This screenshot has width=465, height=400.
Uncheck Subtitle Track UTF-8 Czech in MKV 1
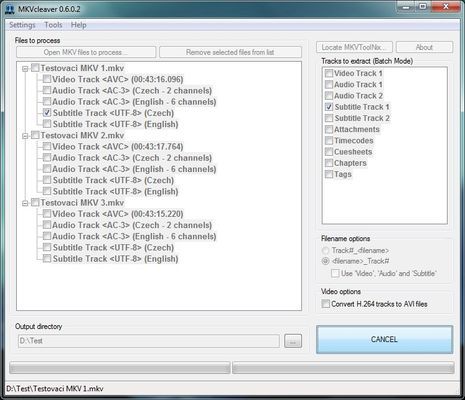tap(47, 113)
